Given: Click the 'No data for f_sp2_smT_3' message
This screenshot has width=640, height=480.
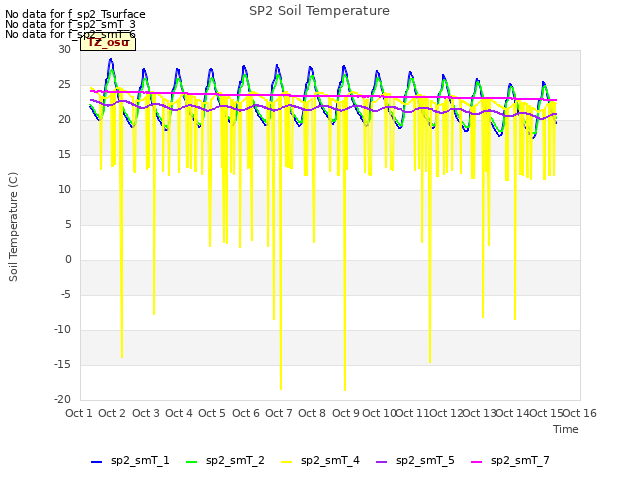Looking at the screenshot, I should tap(70, 24).
